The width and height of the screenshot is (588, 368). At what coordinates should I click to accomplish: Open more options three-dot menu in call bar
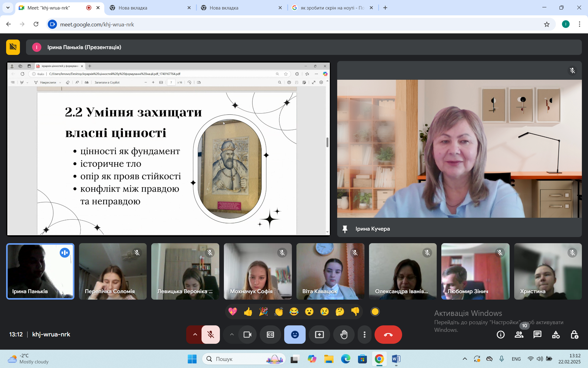[x=364, y=334]
